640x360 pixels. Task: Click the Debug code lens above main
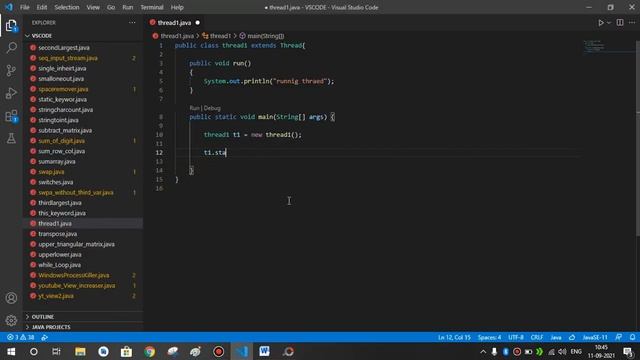(x=212, y=108)
